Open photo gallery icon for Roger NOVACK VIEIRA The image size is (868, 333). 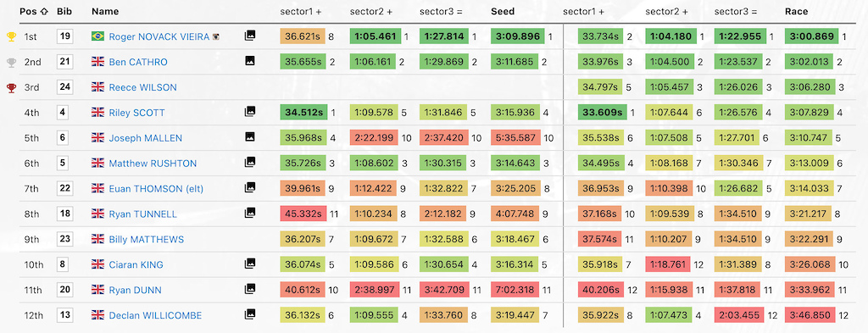tap(250, 36)
